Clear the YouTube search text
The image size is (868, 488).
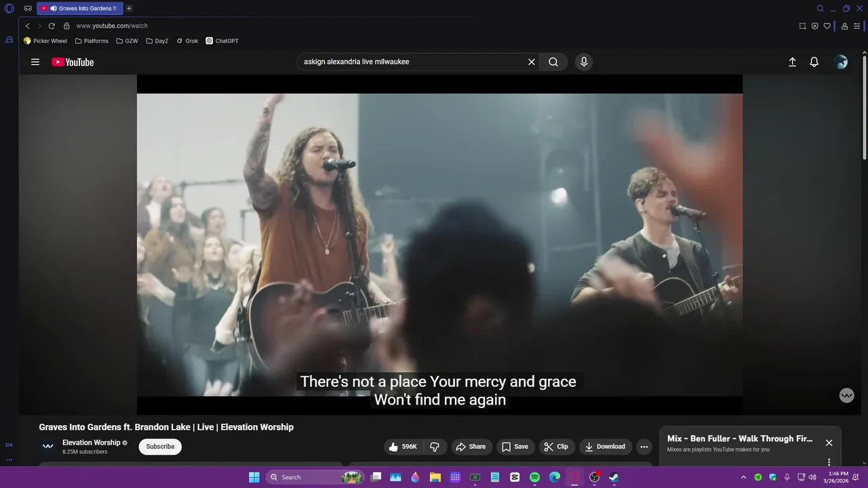coord(532,62)
